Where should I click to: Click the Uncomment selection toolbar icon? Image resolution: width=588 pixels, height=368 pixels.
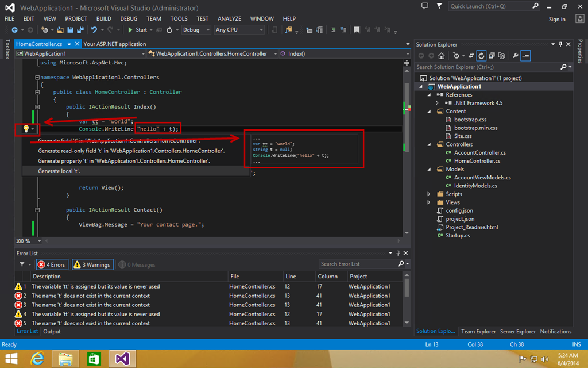pos(343,30)
